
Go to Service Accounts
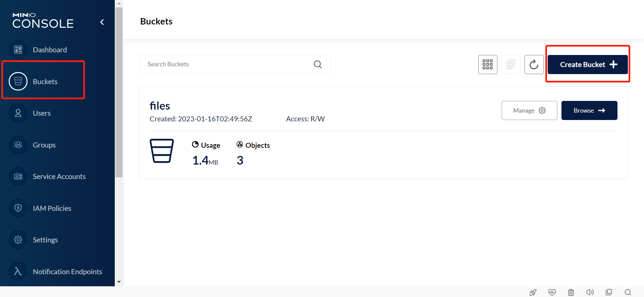click(x=59, y=177)
